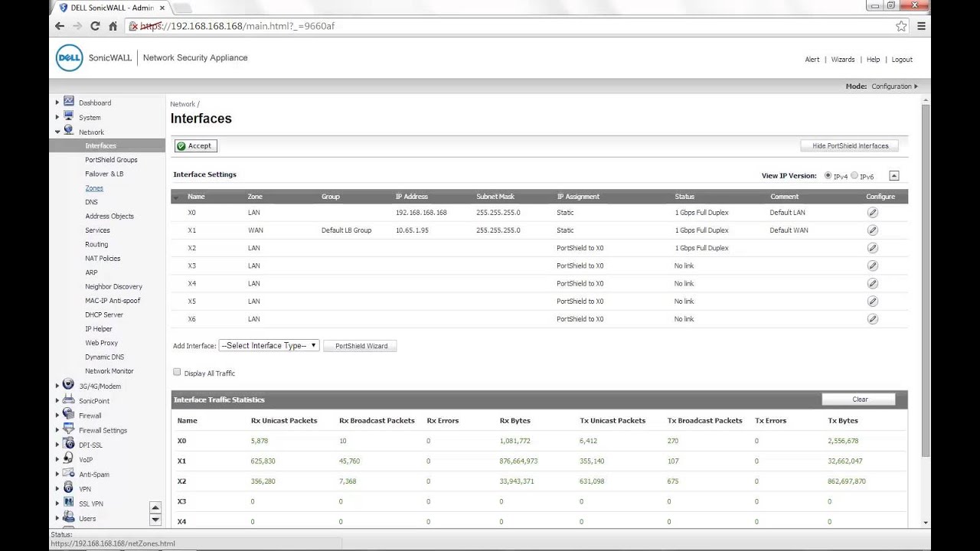Image resolution: width=980 pixels, height=551 pixels.
Task: Click the Firewall Settings icon
Action: coord(69,429)
